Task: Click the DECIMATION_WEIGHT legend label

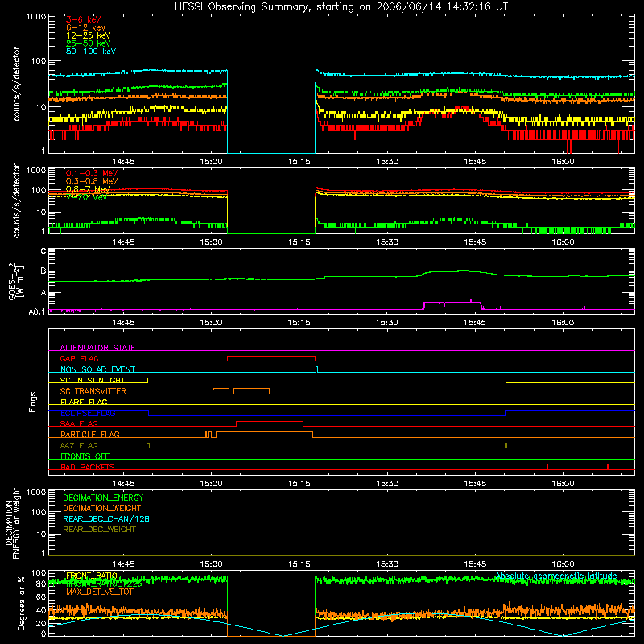Action: (102, 509)
